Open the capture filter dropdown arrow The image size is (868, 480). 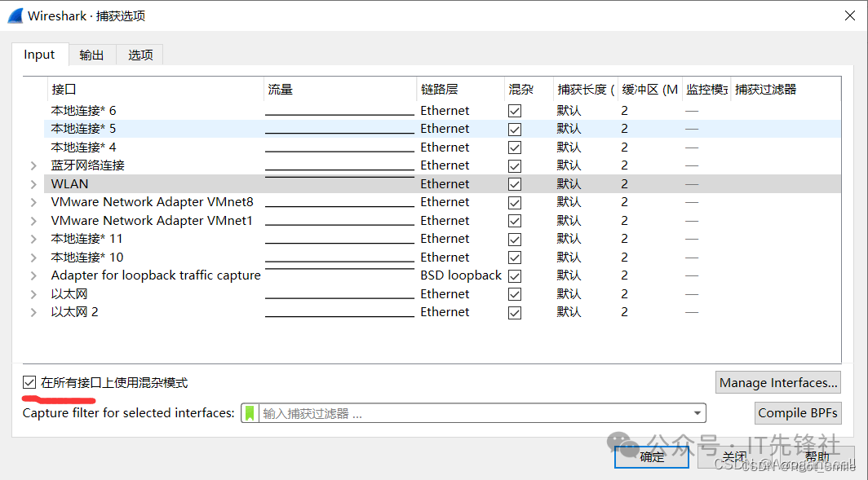point(697,413)
